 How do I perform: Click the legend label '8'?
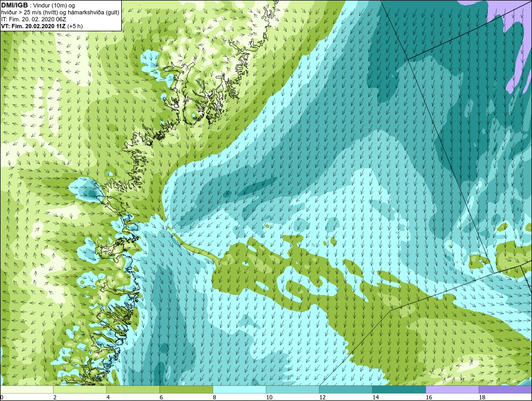point(214,397)
